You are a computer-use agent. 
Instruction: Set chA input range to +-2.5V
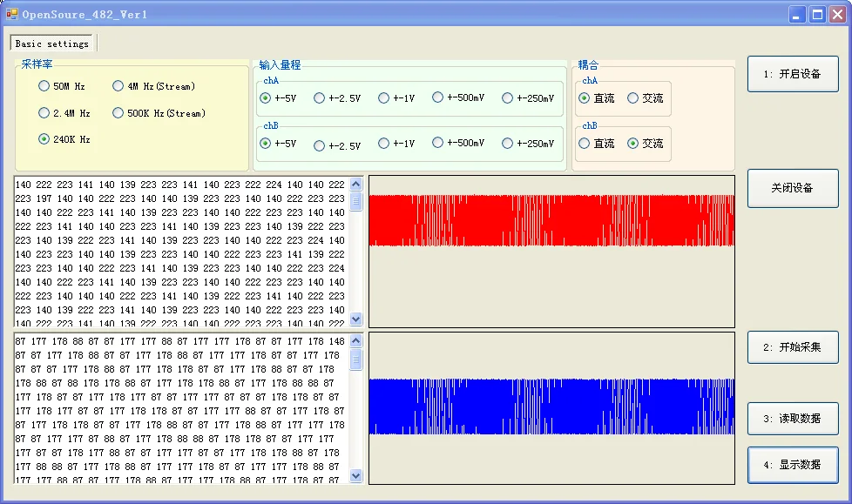pyautogui.click(x=320, y=98)
